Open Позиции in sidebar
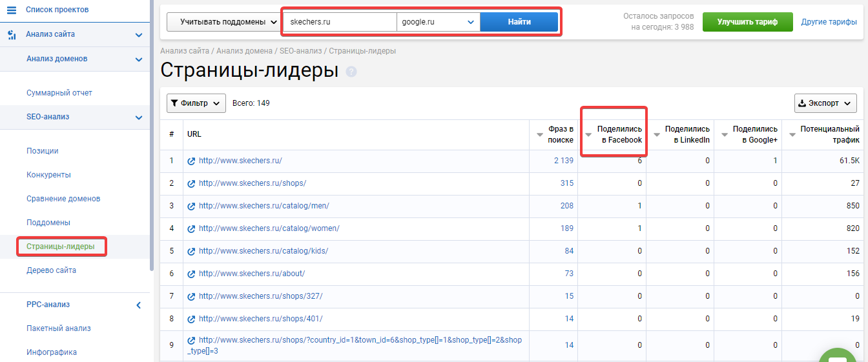This screenshot has height=362, width=868. (43, 151)
